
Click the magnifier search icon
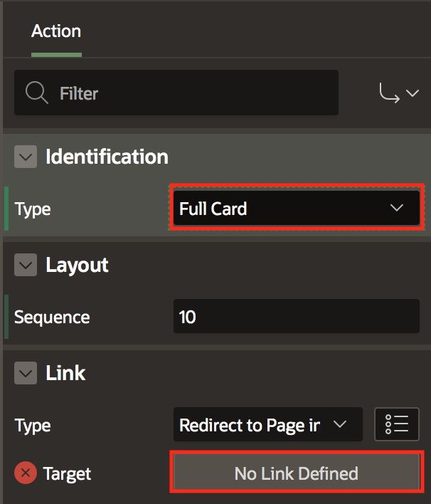pos(36,93)
